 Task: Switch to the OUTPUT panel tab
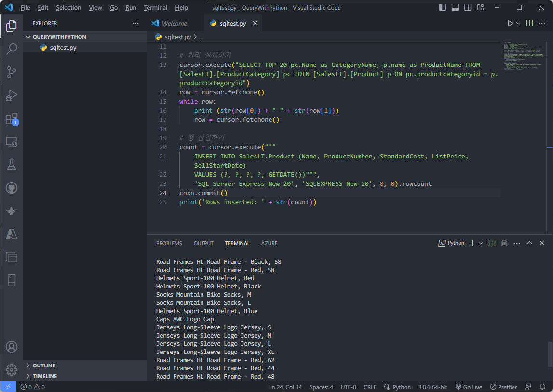coord(203,243)
